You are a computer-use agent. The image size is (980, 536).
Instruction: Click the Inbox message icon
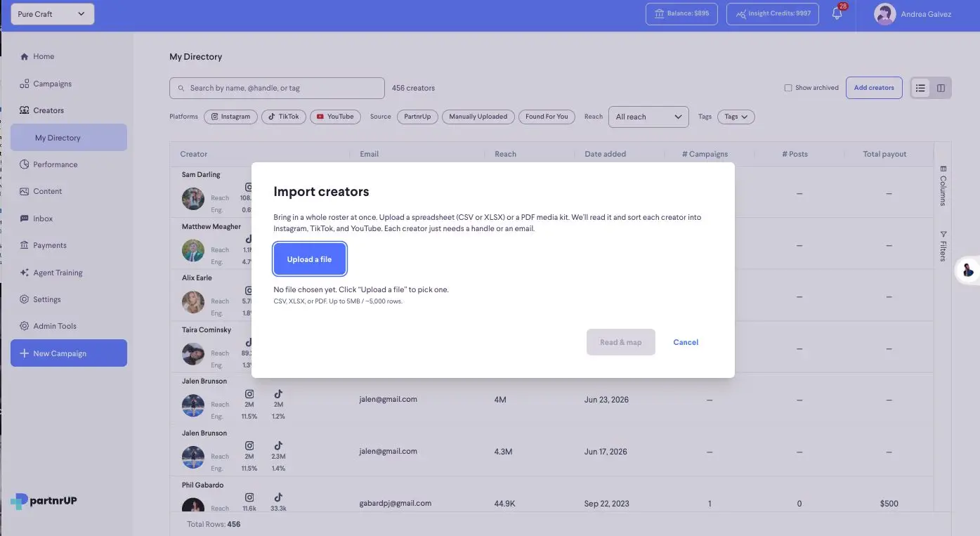(x=25, y=218)
